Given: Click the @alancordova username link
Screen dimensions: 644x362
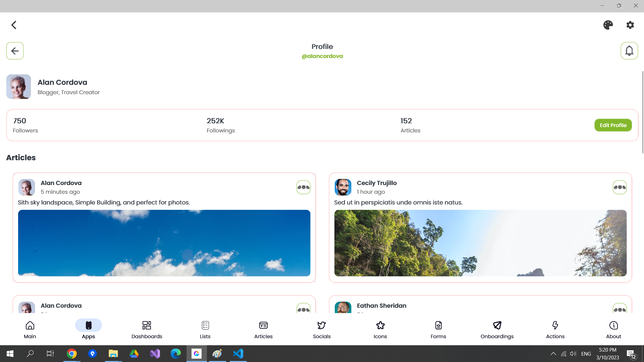Looking at the screenshot, I should (322, 56).
